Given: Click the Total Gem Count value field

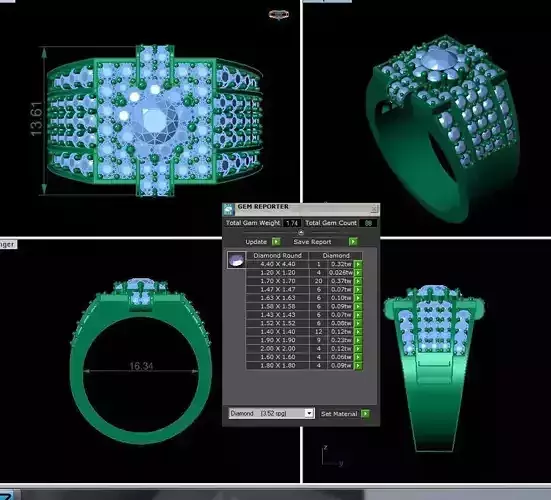Looking at the screenshot, I should point(368,223).
